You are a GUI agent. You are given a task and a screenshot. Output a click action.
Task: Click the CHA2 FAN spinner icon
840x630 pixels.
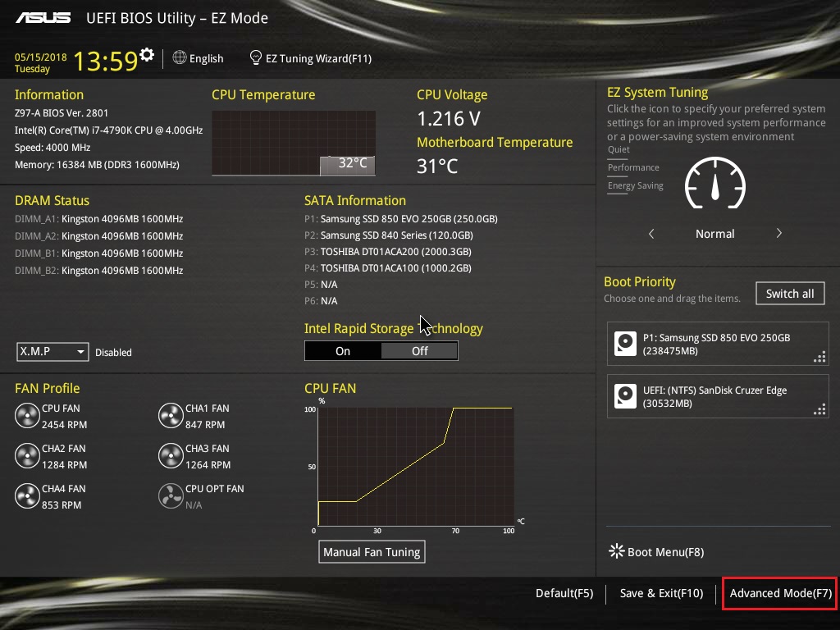(27, 456)
